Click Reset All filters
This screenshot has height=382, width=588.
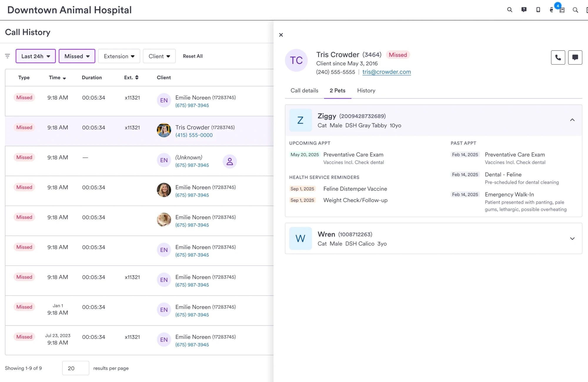193,56
